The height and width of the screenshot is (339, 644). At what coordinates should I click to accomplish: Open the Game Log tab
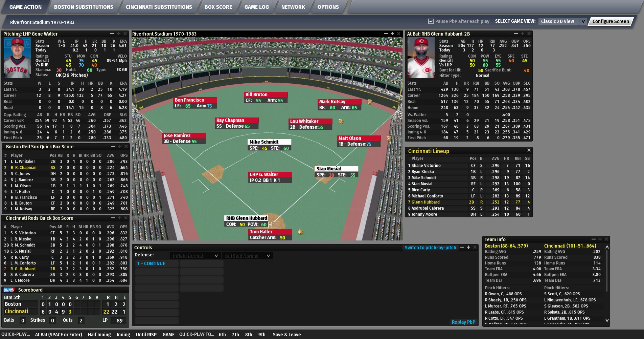click(x=256, y=7)
